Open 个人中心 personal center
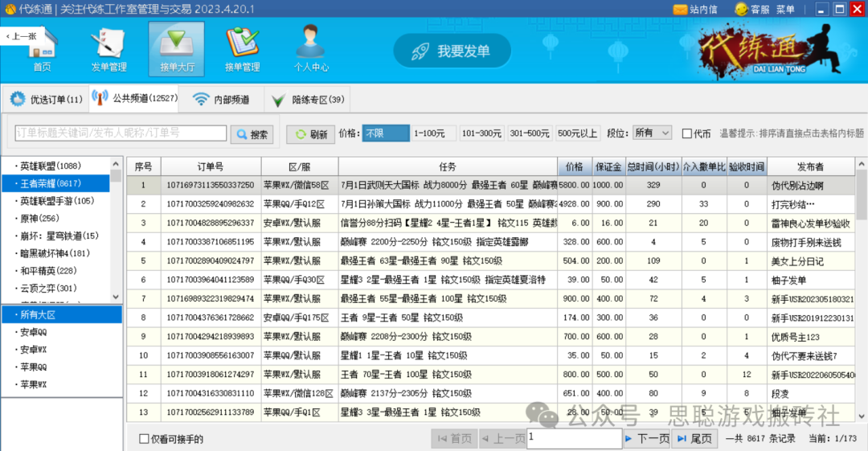 (311, 48)
